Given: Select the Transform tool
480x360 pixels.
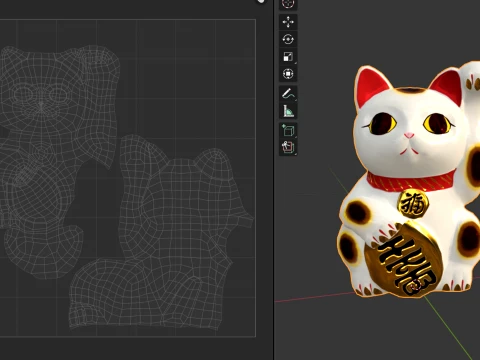Looking at the screenshot, I should click(288, 74).
